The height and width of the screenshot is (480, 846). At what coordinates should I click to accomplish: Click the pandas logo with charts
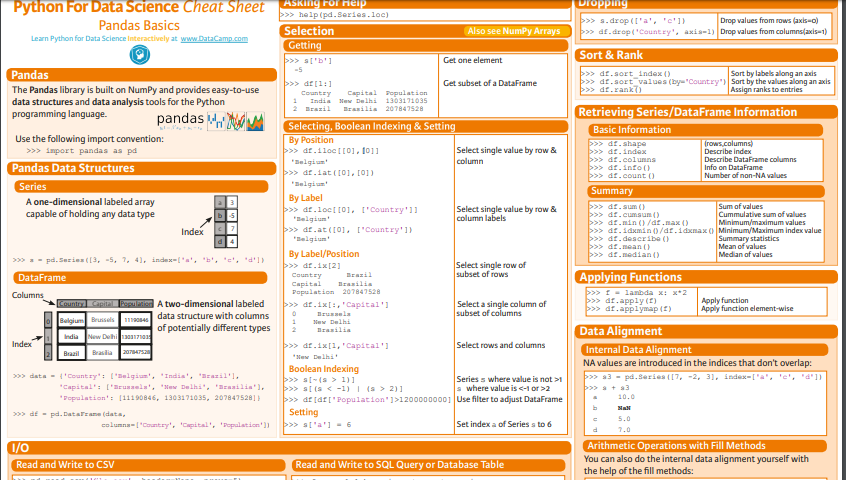pos(210,121)
